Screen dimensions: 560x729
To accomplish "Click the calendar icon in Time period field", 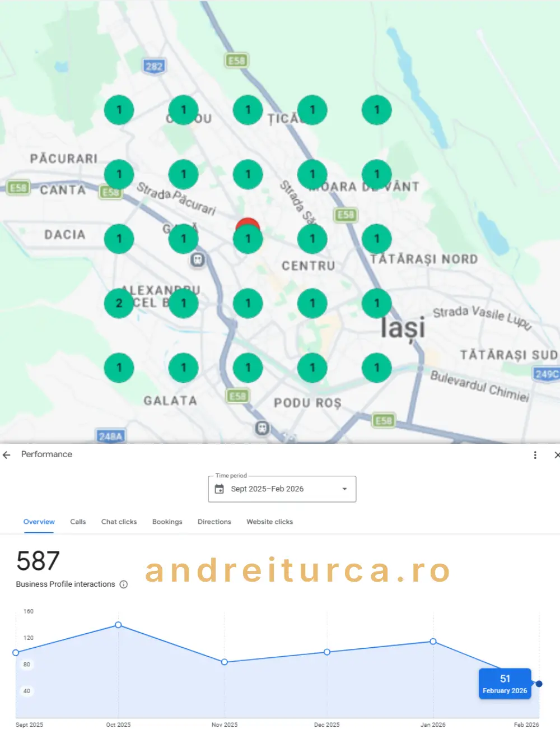I will click(220, 489).
